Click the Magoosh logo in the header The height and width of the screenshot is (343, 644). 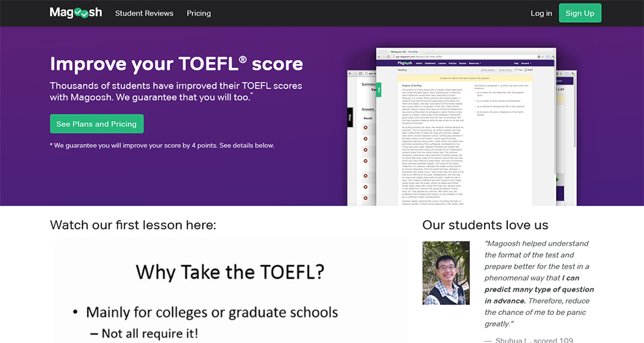coord(75,13)
